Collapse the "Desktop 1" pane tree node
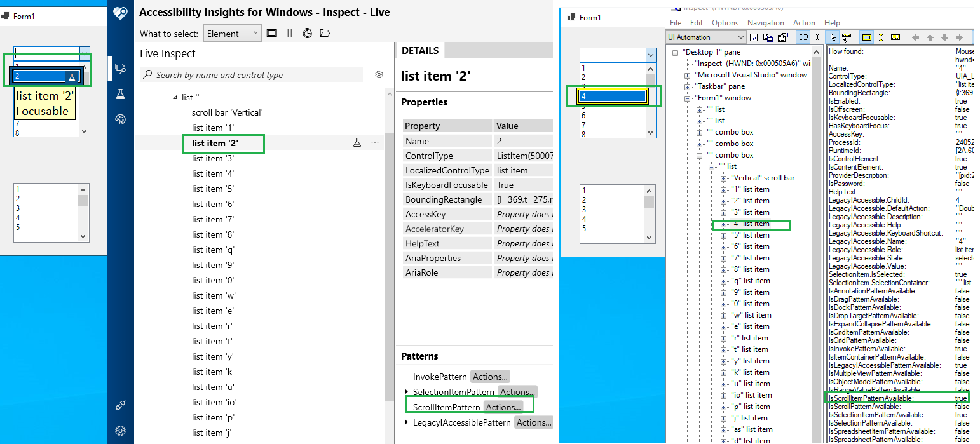980x444 pixels. [676, 52]
